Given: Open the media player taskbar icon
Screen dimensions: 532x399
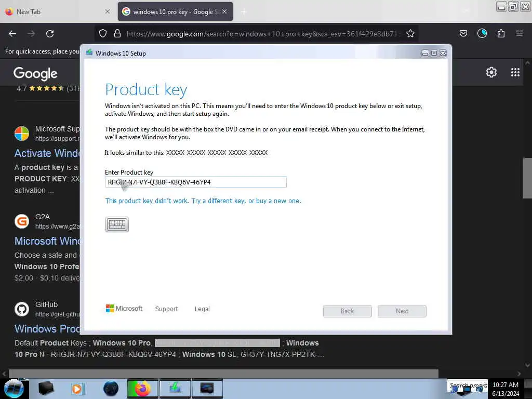Looking at the screenshot, I should [77, 389].
